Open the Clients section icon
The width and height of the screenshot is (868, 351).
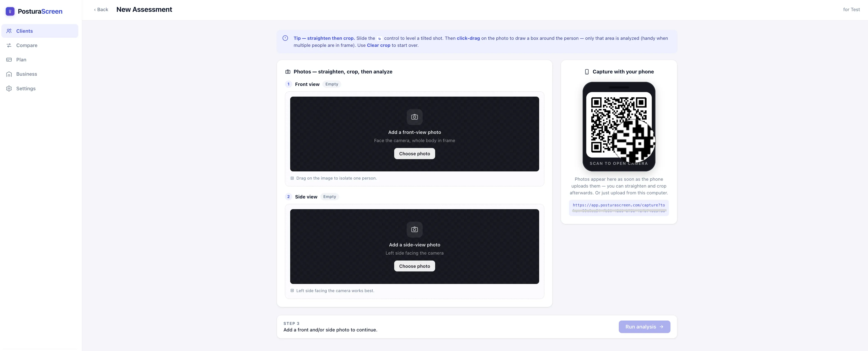(x=9, y=31)
